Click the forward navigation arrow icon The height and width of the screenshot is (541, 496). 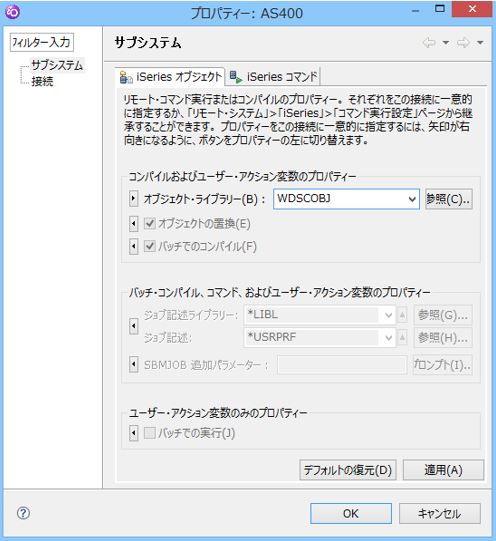click(x=463, y=42)
